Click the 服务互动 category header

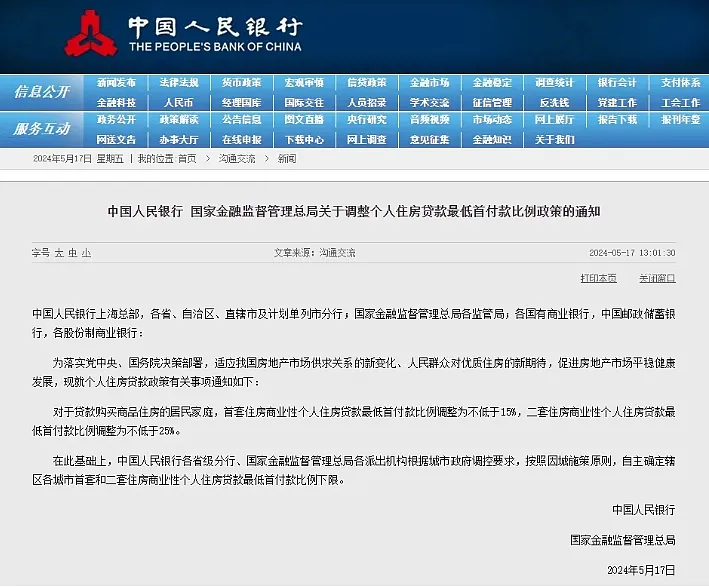coord(42,129)
